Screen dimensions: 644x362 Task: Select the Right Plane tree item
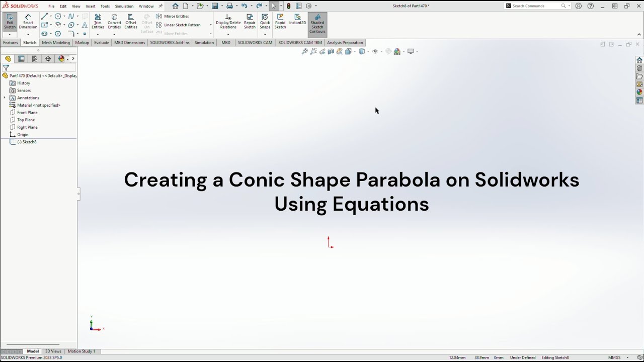coord(27,127)
